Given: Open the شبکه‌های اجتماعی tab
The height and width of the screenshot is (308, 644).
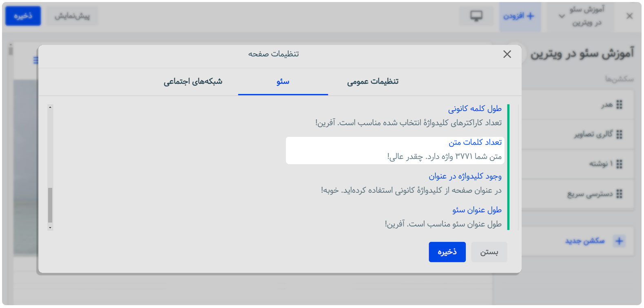Looking at the screenshot, I should pos(193,82).
